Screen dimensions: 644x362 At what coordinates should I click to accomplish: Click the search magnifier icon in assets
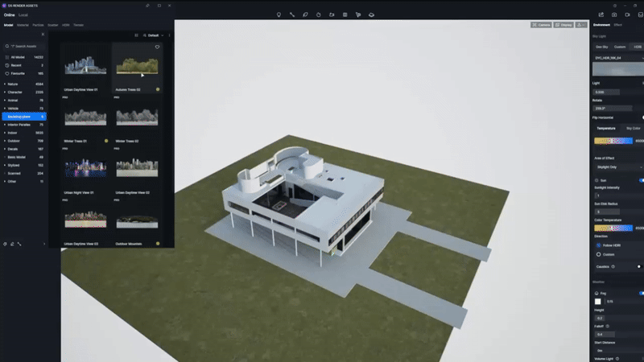pos(7,47)
